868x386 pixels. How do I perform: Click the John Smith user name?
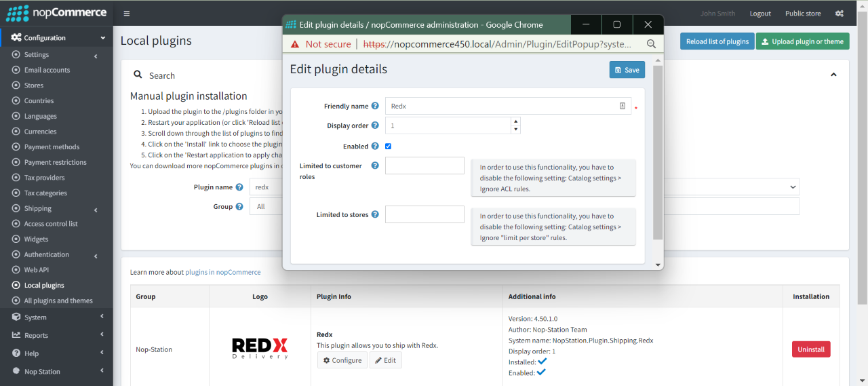tap(717, 14)
